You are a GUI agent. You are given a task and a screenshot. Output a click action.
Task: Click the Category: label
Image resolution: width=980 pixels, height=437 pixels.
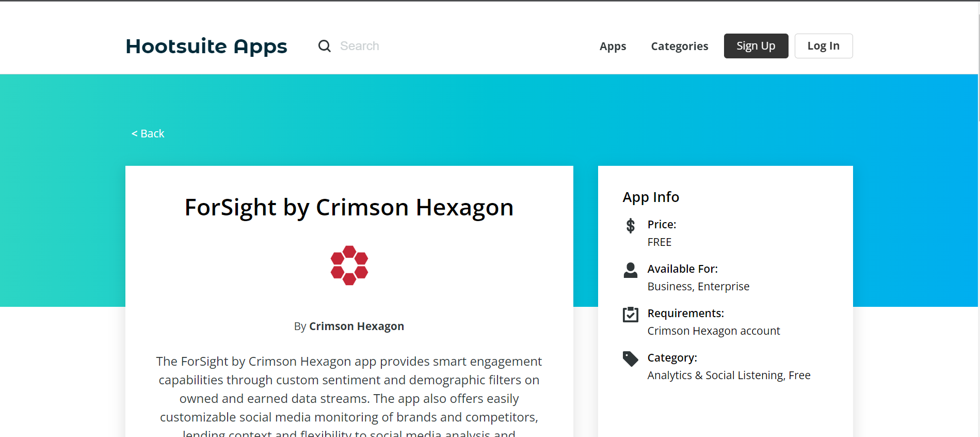pos(672,358)
